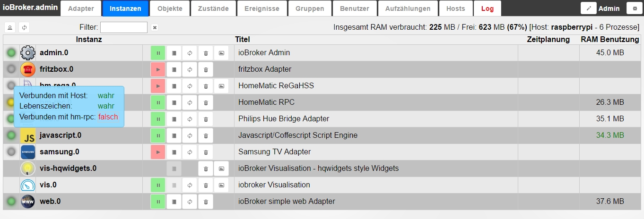Open the Log tab
This screenshot has width=644, height=219.
487,8
